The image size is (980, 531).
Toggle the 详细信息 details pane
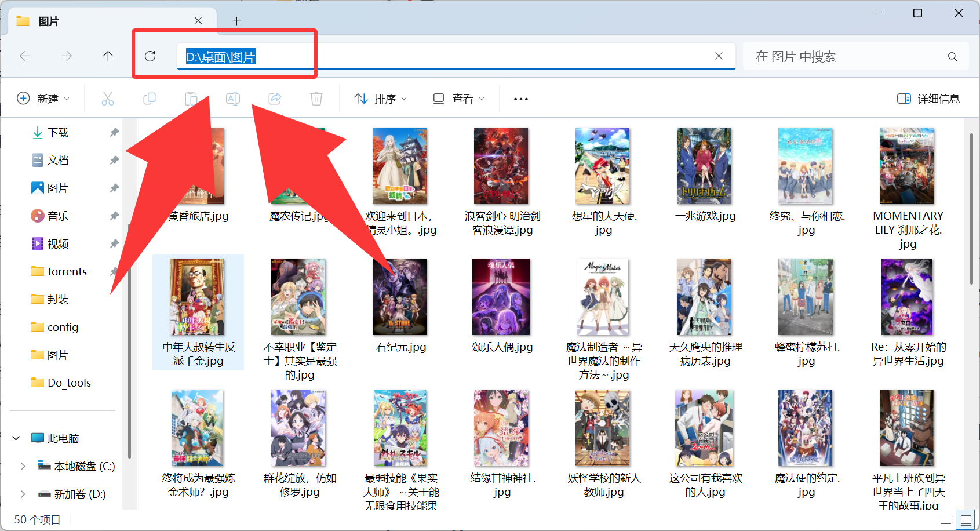click(928, 99)
